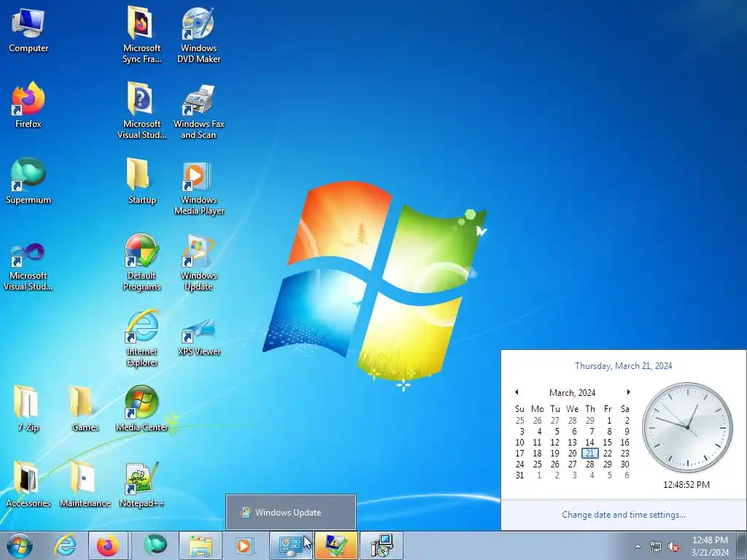
Task: Select the Microsoft Visual Studio help folder icon
Action: pyautogui.click(x=142, y=111)
